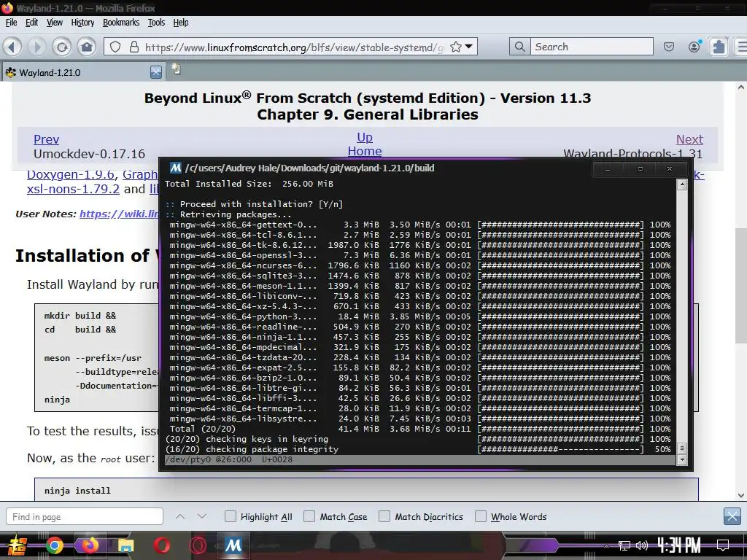
Task: Click the search magnifier icon
Action: (519, 47)
